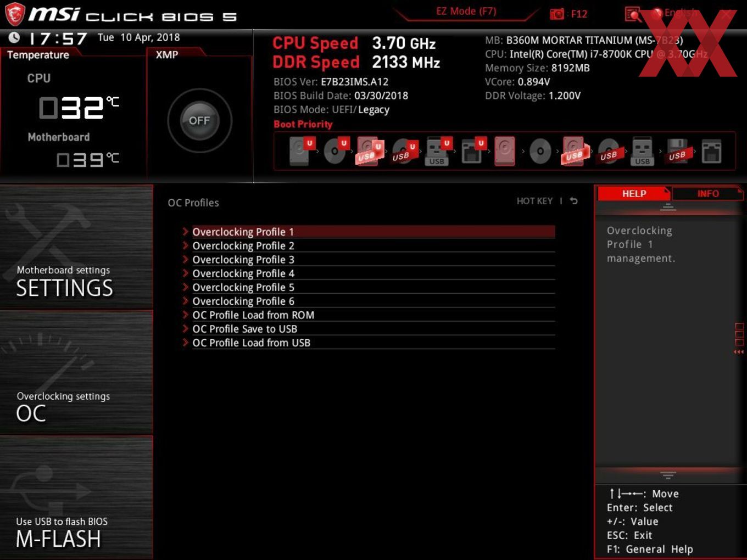Screen dimensions: 747x560
Task: Select the first UEFI hard disk boot device
Action: [300, 151]
